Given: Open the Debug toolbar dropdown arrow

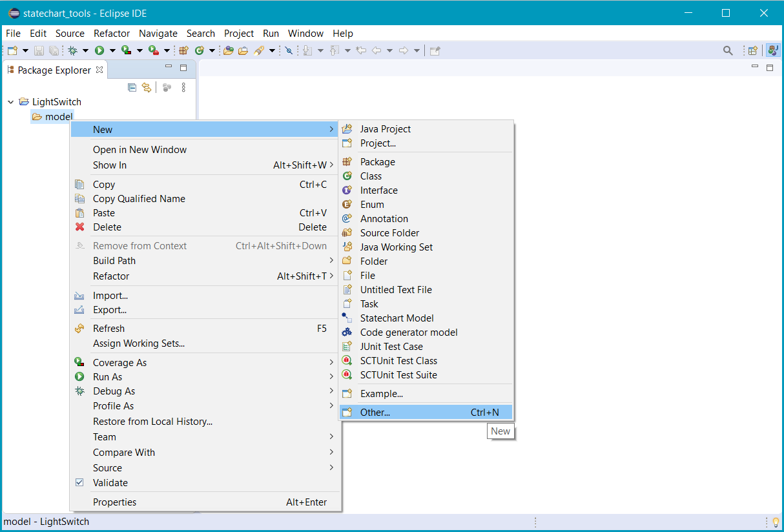Looking at the screenshot, I should [x=86, y=50].
